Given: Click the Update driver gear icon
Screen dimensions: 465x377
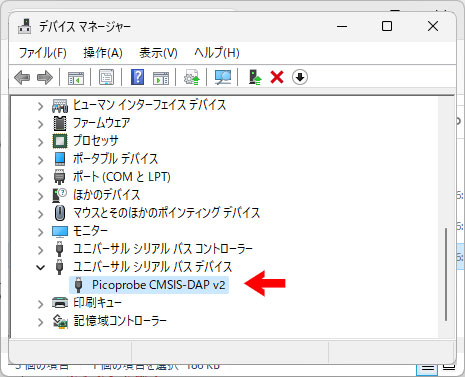Looking at the screenshot, I should (192, 77).
